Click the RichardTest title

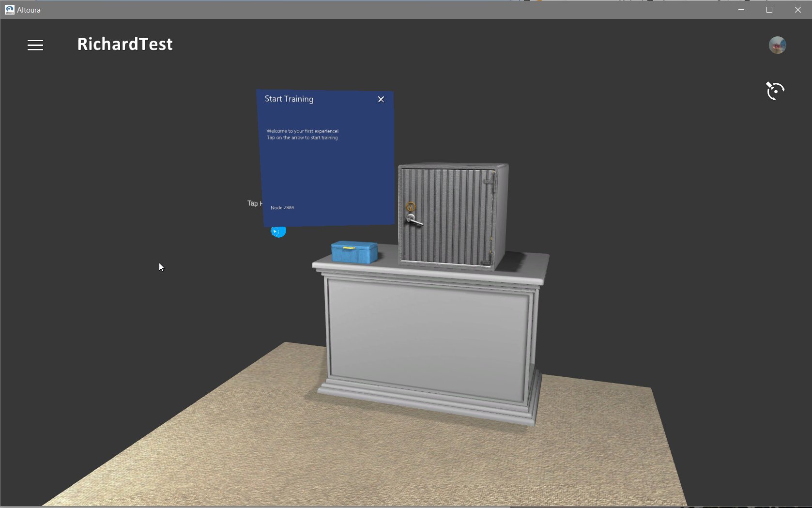pyautogui.click(x=125, y=44)
